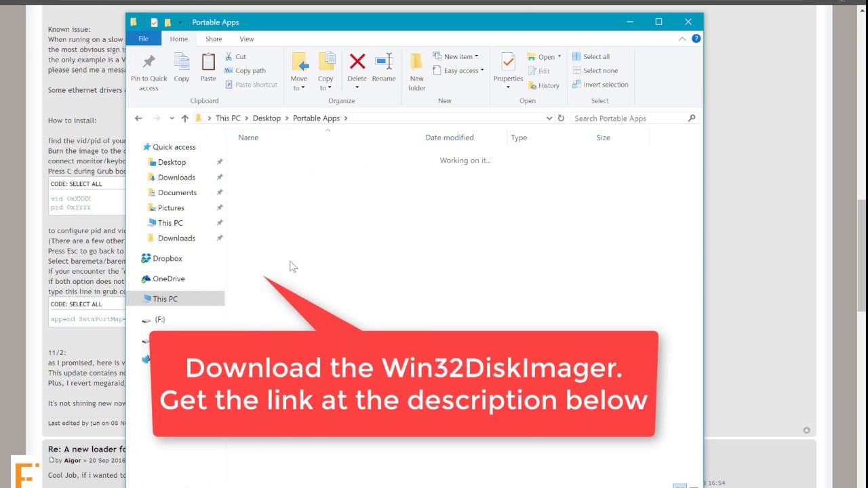The image size is (868, 488).
Task: Click Desktop in address path
Action: (267, 118)
